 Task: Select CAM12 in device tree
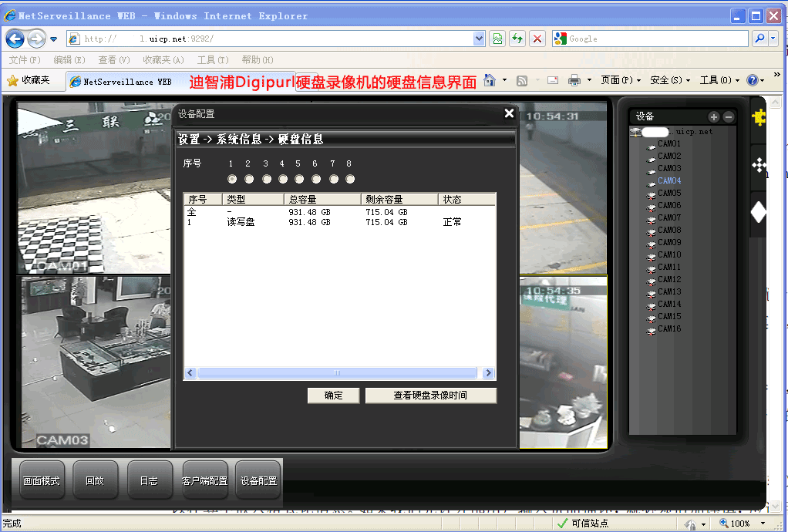click(669, 279)
